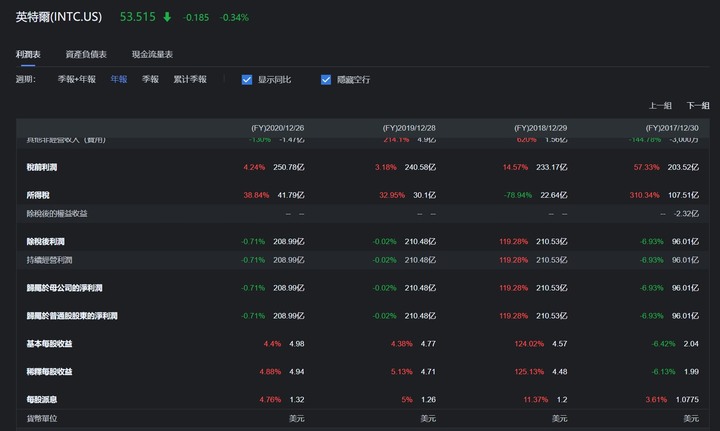The image size is (720, 431).
Task: Select the 年報 period option
Action: tap(119, 79)
